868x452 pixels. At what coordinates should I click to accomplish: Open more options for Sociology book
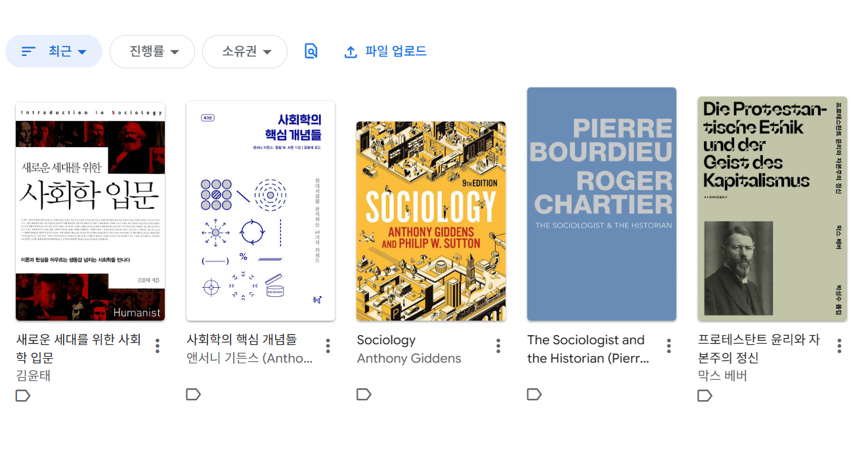point(498,346)
